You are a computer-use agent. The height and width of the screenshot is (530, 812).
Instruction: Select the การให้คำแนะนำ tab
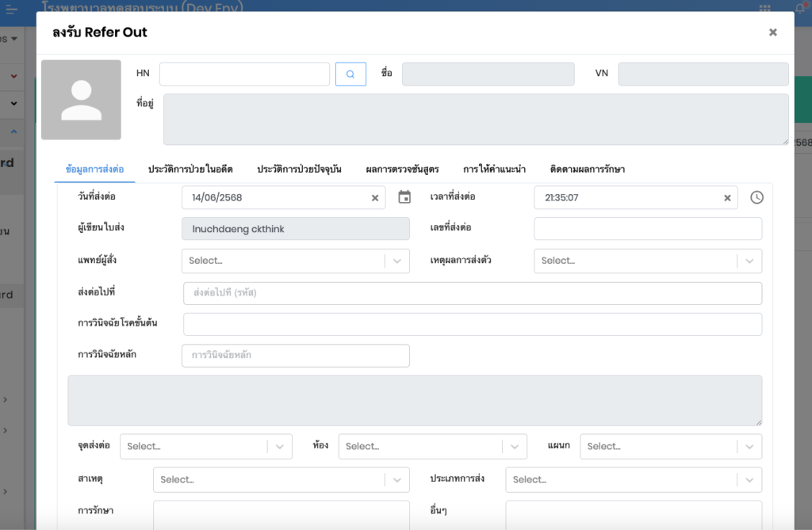coord(494,170)
